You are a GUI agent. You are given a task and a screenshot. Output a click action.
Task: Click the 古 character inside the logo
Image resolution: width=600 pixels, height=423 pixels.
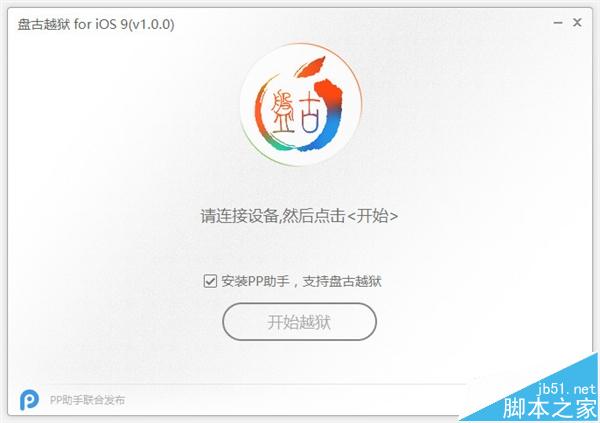click(309, 115)
